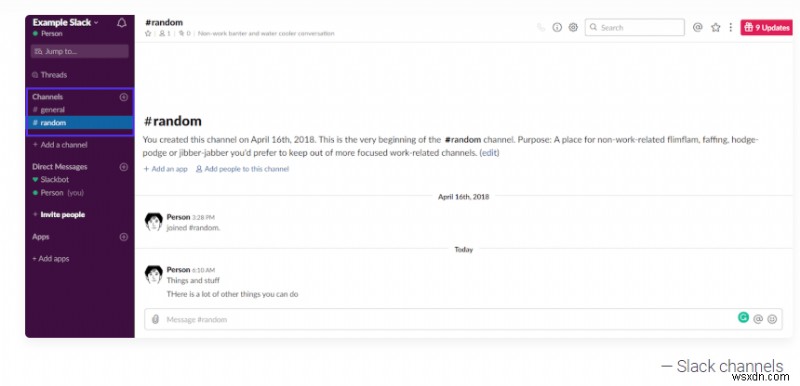
Task: Click Person status under workspace name
Action: tap(47, 34)
